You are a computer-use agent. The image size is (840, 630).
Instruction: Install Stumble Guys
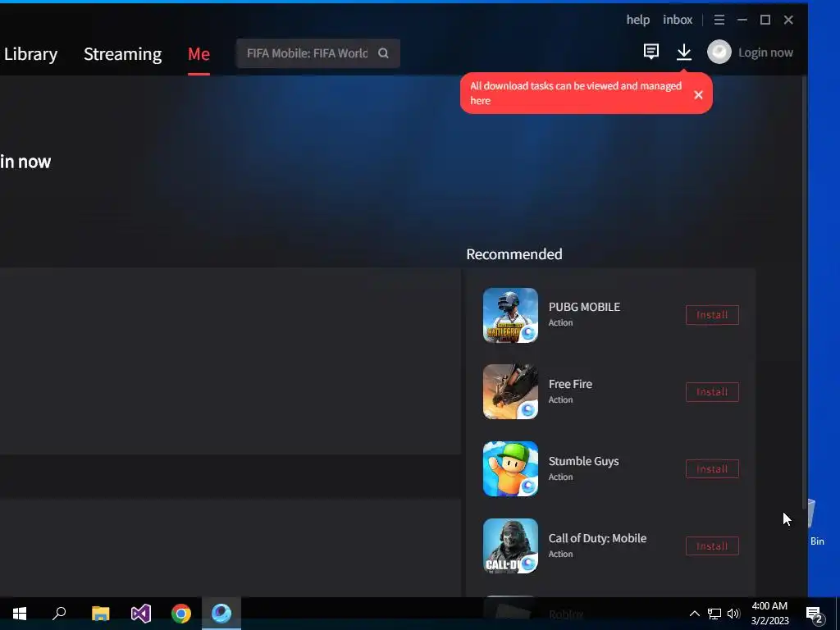pos(712,469)
